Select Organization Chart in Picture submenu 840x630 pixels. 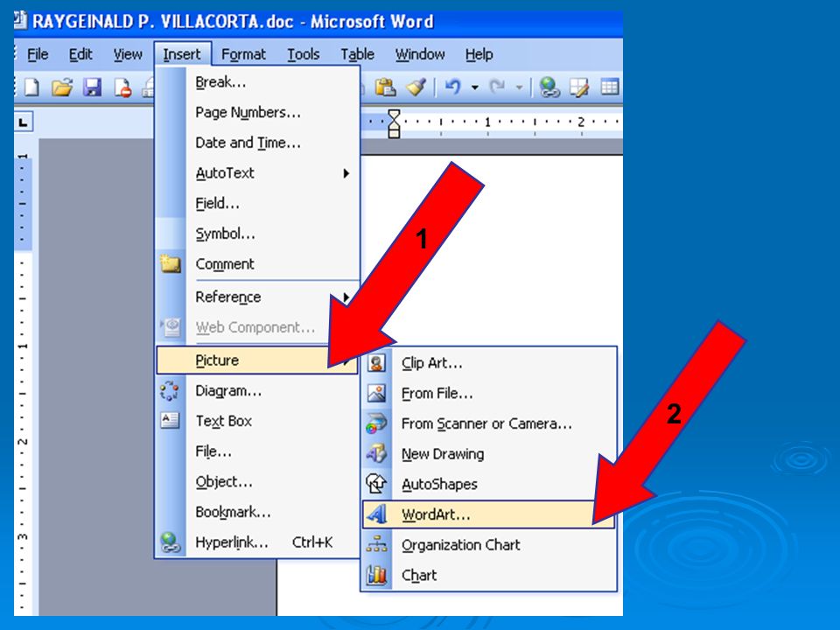[488, 544]
